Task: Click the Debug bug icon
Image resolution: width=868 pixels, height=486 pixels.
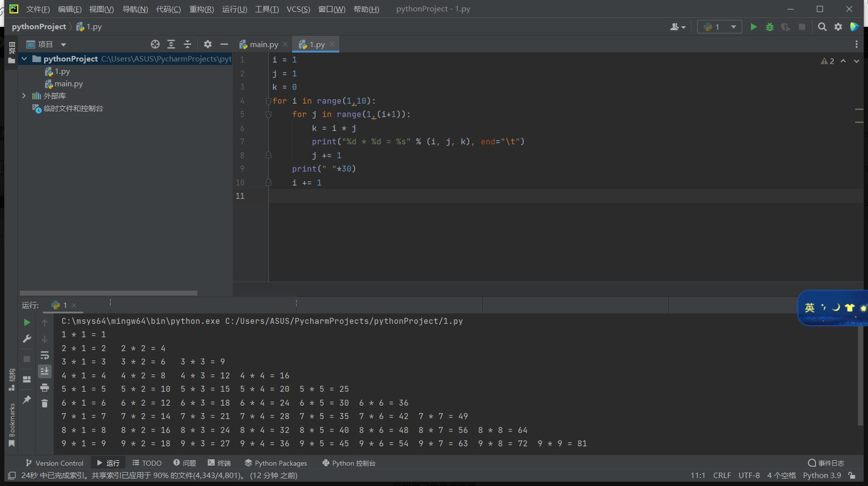Action: pos(770,27)
